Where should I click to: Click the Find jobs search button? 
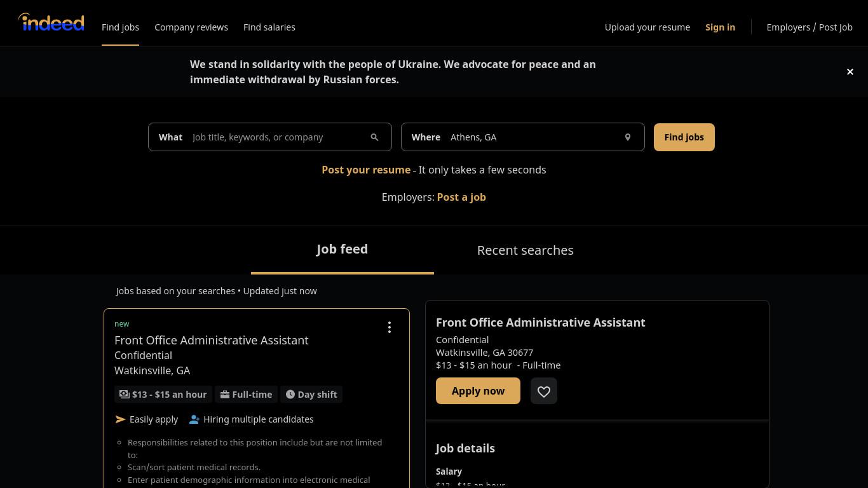tap(684, 137)
